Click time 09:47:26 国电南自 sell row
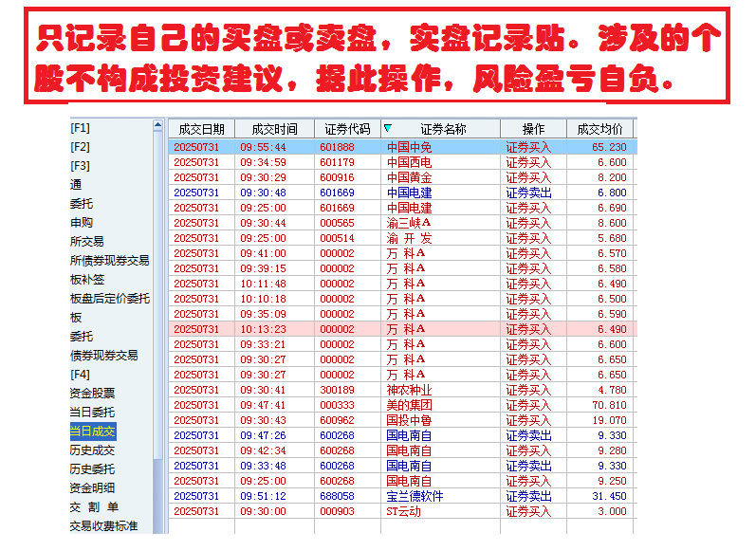This screenshot has height=551, width=756. tap(264, 436)
